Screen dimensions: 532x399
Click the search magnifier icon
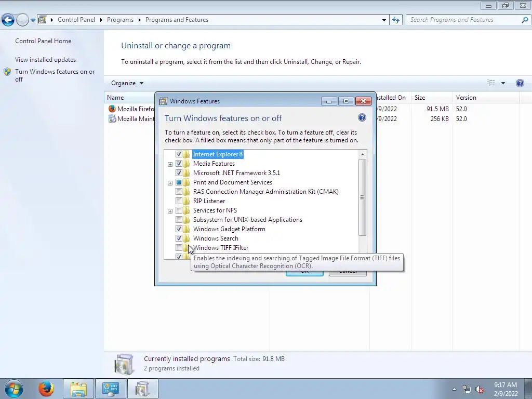pyautogui.click(x=525, y=20)
